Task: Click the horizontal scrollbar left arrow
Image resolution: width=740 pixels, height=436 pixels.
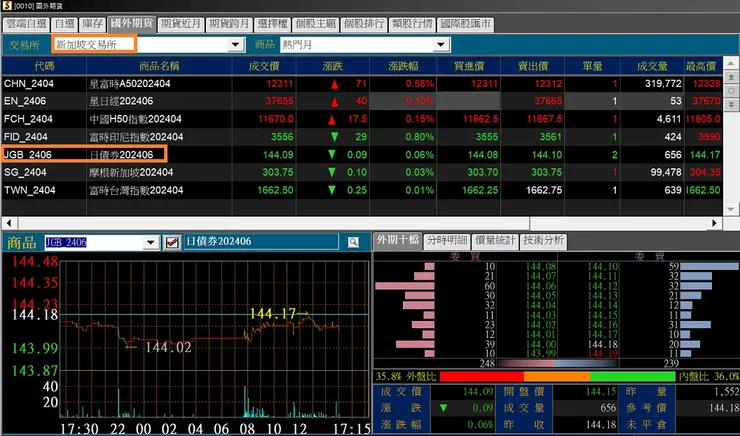Action: tap(9, 223)
